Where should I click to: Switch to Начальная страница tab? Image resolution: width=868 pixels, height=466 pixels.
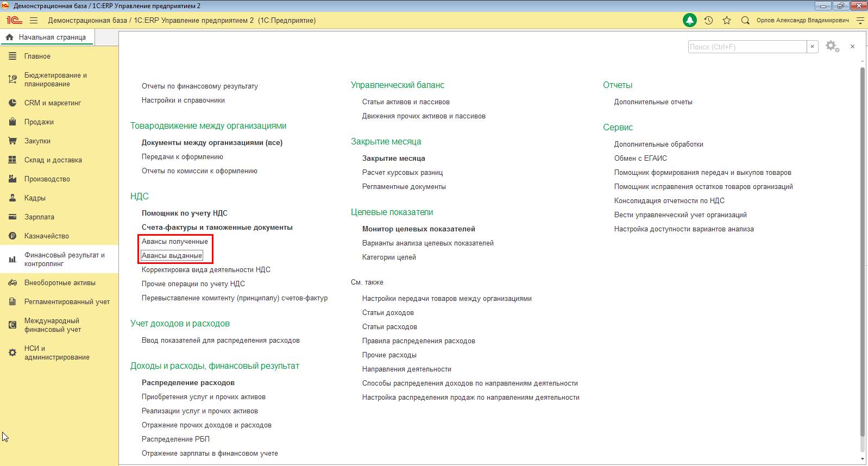47,37
